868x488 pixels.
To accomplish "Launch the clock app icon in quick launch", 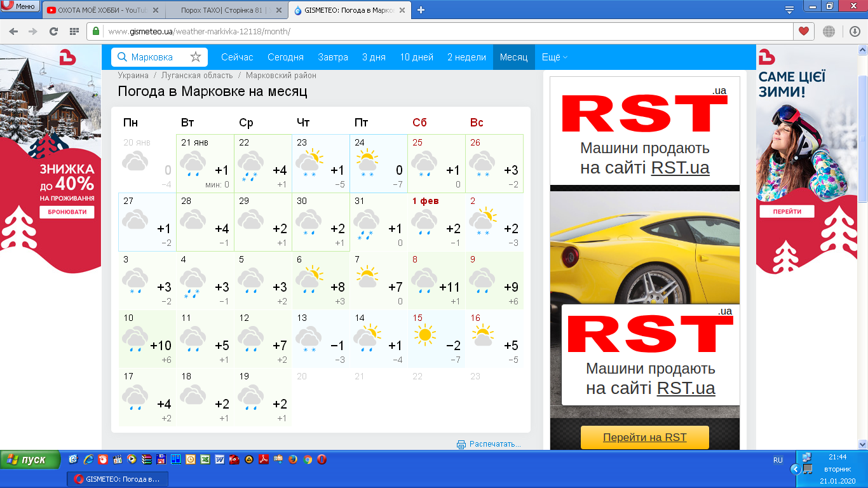I will (x=191, y=459).
